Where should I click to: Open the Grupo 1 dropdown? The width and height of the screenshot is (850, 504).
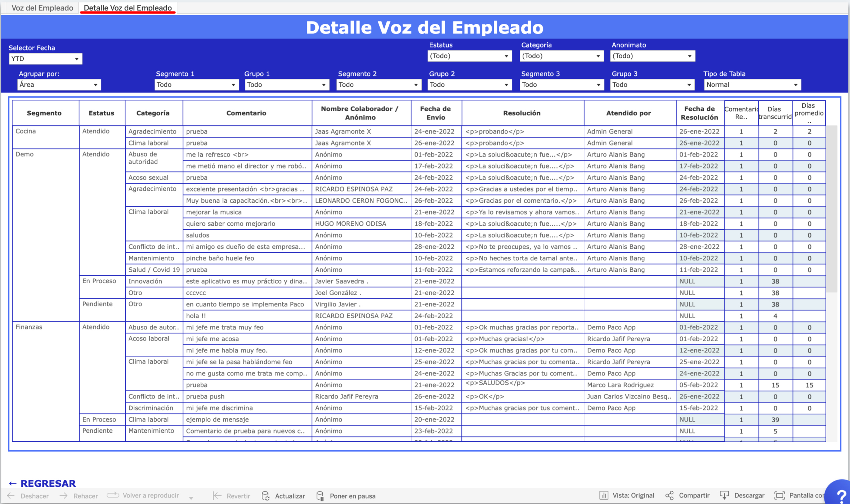pos(287,85)
